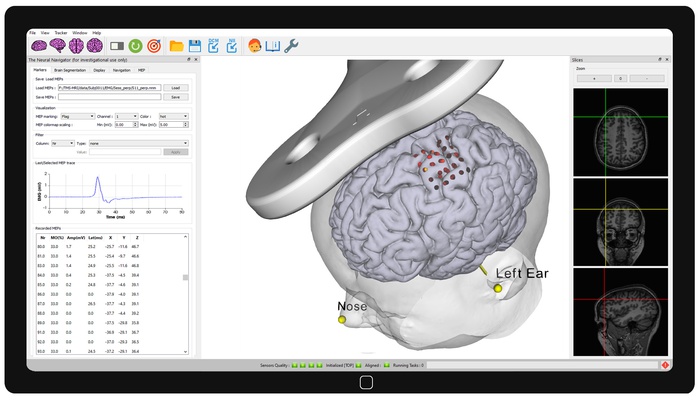This screenshot has width=700, height=400.
Task: Click the Slices zoom plus button
Action: [594, 79]
